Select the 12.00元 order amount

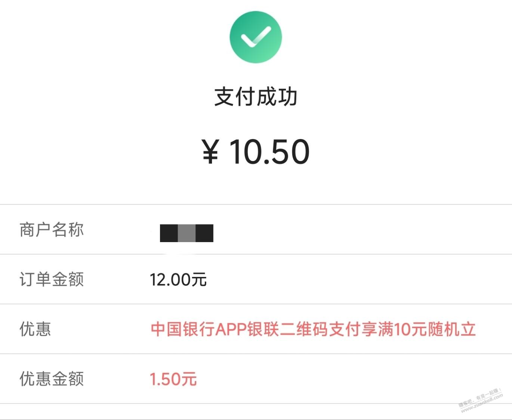pos(178,280)
